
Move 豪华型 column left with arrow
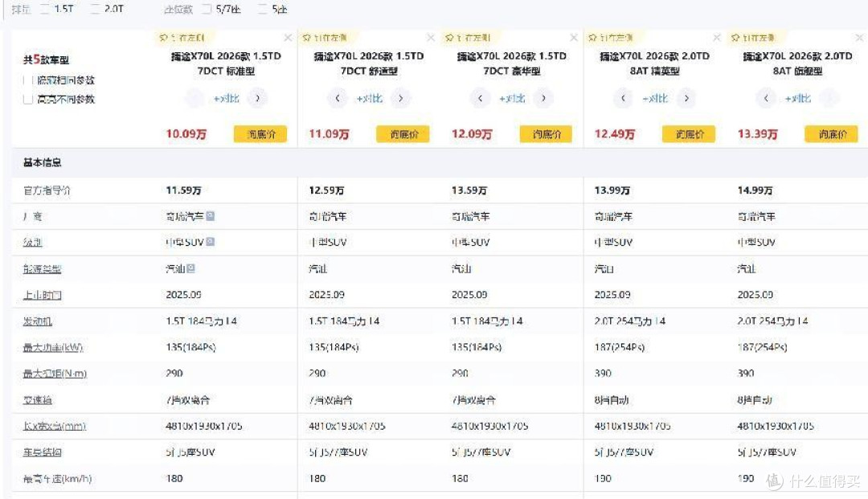pyautogui.click(x=480, y=99)
